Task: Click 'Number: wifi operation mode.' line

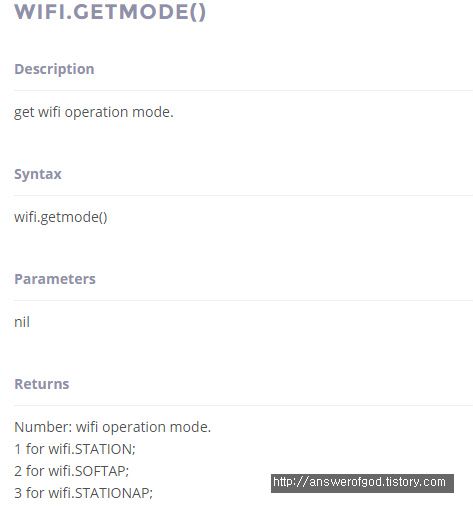Action: point(113,427)
